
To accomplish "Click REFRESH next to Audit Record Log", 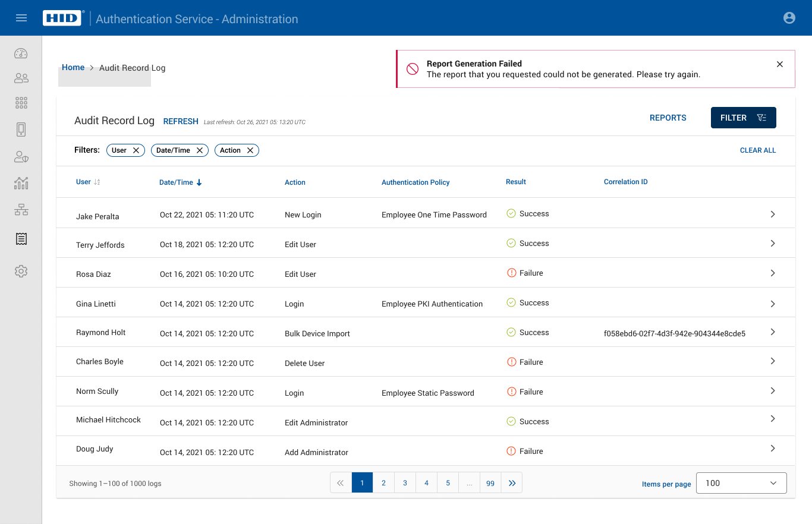I will [x=181, y=121].
